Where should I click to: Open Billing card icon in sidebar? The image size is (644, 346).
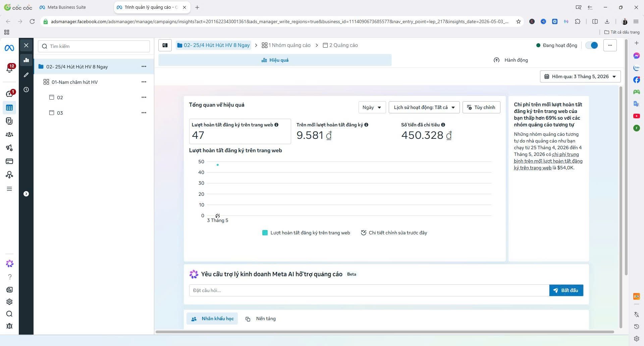9,161
